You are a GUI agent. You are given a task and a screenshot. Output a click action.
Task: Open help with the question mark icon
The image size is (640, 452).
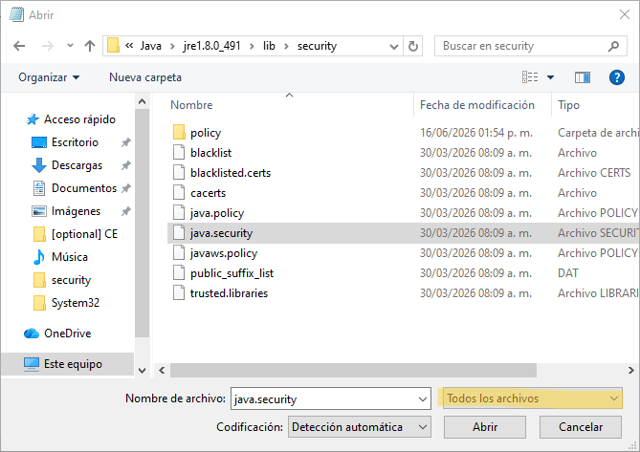pos(617,77)
